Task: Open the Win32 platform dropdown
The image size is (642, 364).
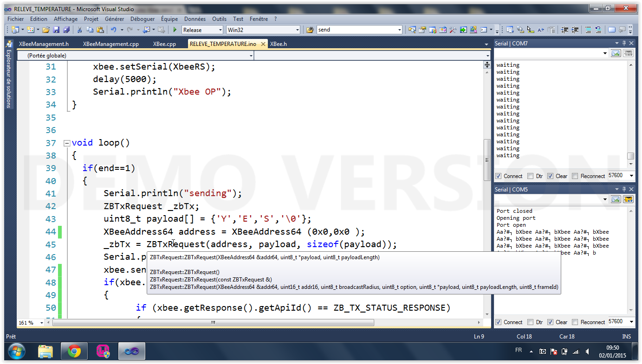Action: pos(298,30)
